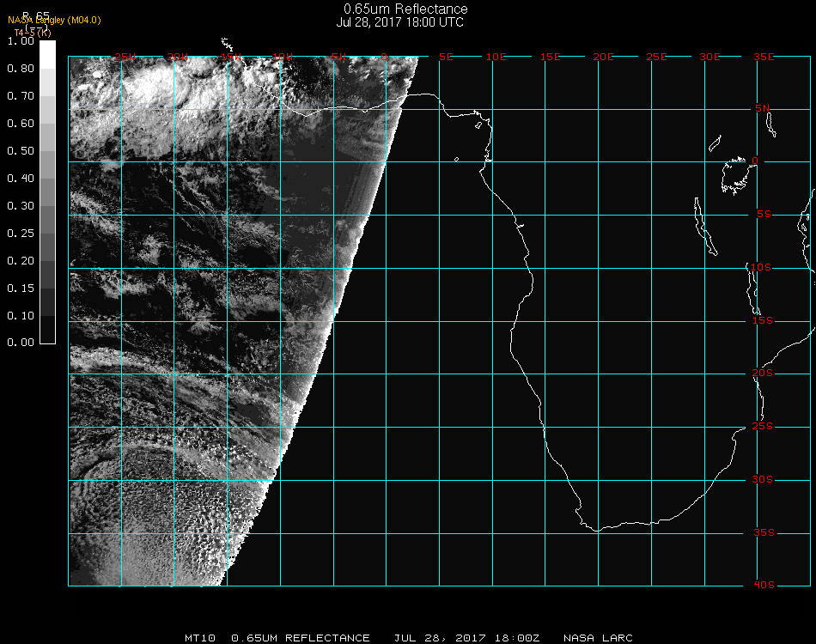The image size is (816, 644).
Task: Click the "5W" longitude label
Action: pyautogui.click(x=338, y=57)
